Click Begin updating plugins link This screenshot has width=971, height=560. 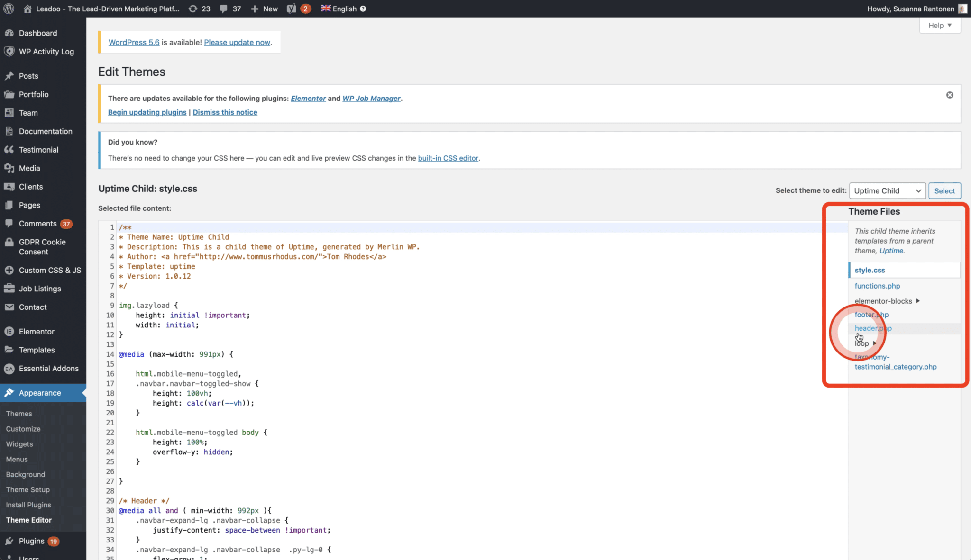(x=147, y=112)
